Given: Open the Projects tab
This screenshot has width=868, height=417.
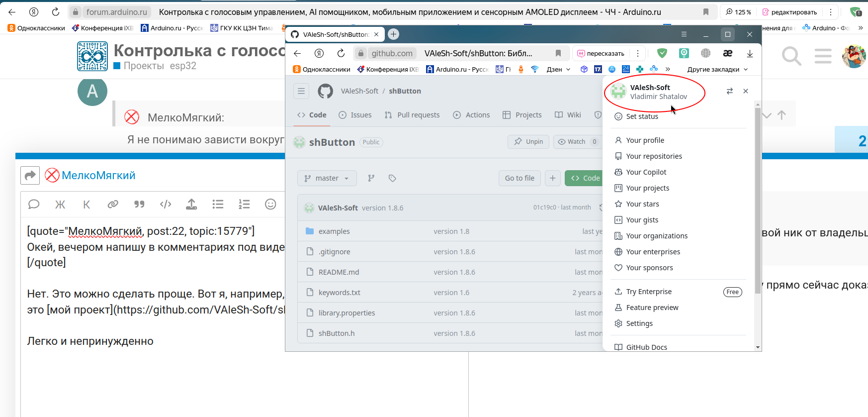Looking at the screenshot, I should click(522, 115).
